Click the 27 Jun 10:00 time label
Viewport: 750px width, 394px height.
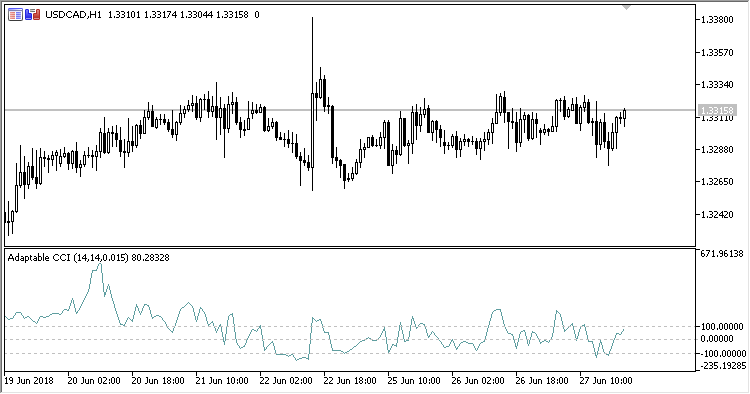pos(607,381)
